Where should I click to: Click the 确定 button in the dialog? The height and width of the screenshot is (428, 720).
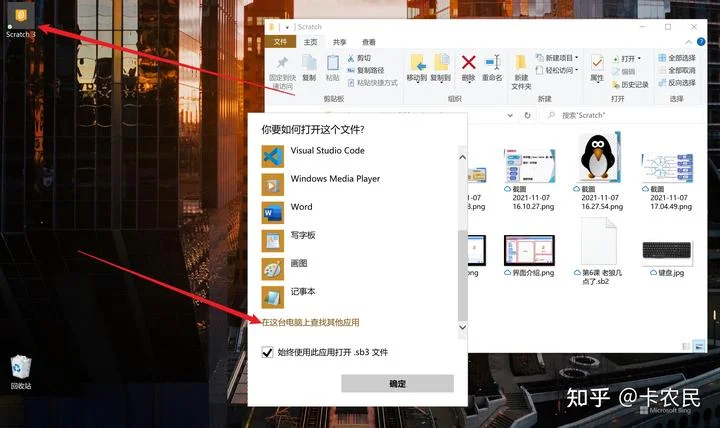tap(398, 383)
